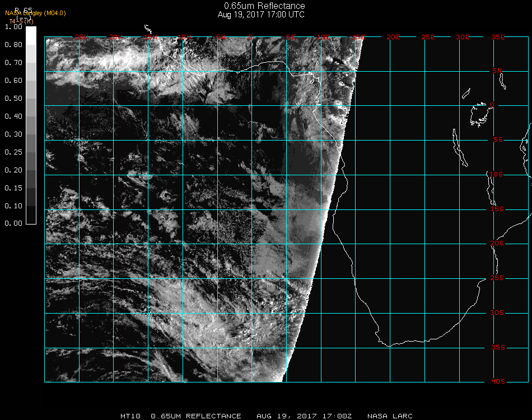The image size is (532, 420).
Task: Click the 20S latitude label
Action: pos(497,244)
